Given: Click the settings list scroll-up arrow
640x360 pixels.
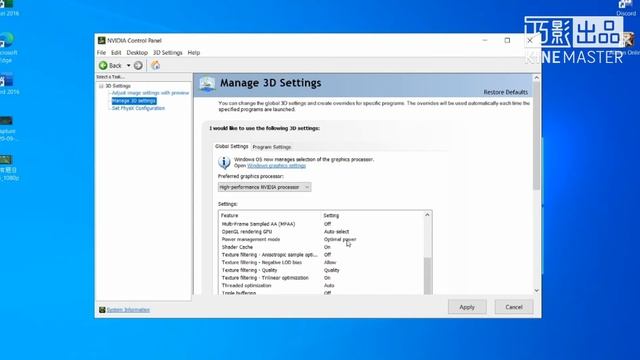Looking at the screenshot, I should point(427,215).
